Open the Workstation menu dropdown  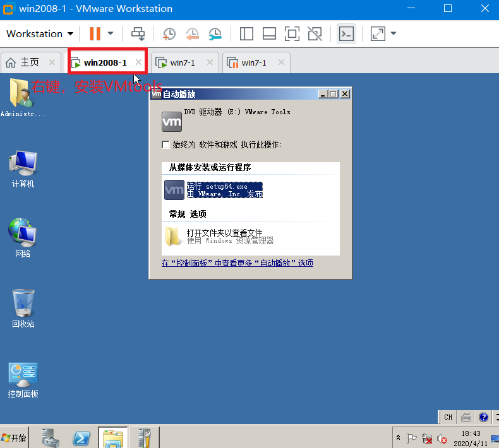click(x=40, y=33)
